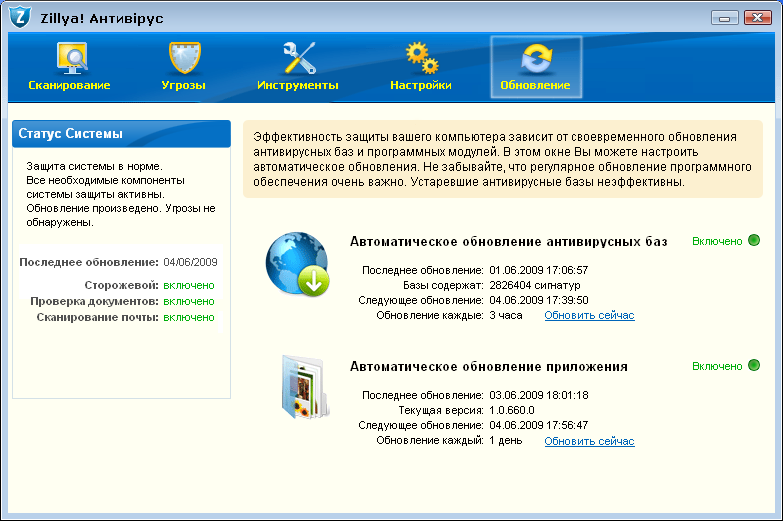Switch to the Угрозы tab label
The image size is (783, 521).
[x=184, y=85]
